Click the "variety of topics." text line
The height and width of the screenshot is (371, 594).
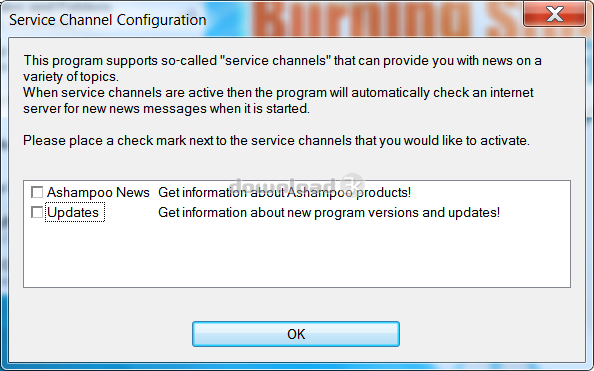[71, 77]
